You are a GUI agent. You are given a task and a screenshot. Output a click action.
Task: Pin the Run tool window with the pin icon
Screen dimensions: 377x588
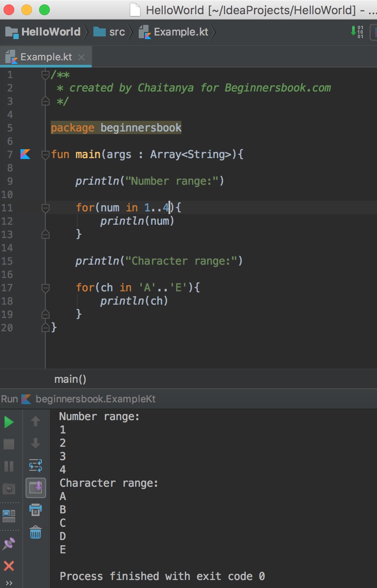pos(8,544)
